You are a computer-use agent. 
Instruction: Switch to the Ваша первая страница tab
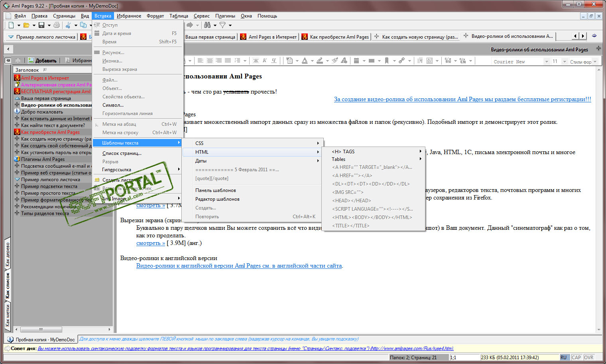point(211,37)
